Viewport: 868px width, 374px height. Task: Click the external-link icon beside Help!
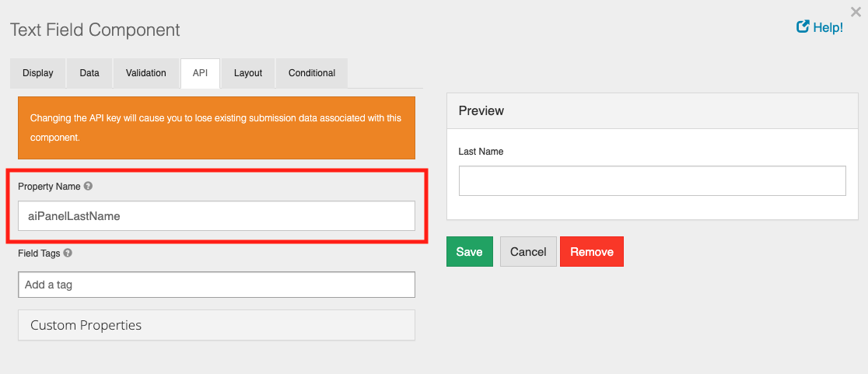803,27
